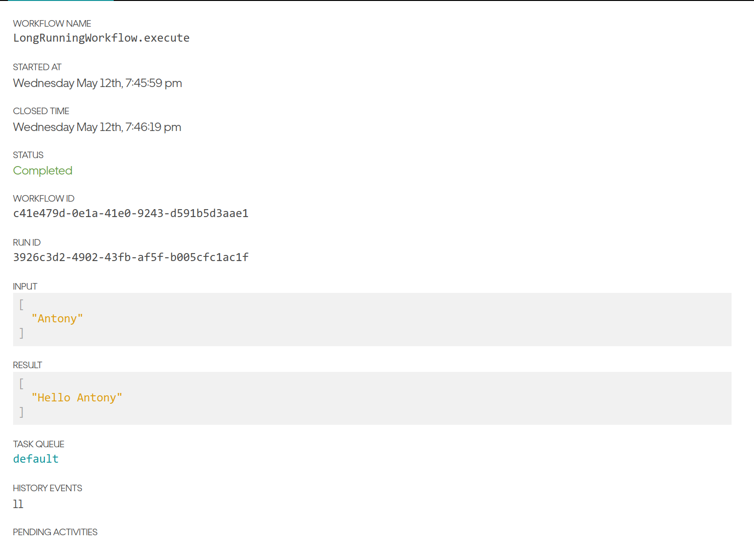Select the workflow ID text
The image size is (754, 560).
tap(131, 213)
